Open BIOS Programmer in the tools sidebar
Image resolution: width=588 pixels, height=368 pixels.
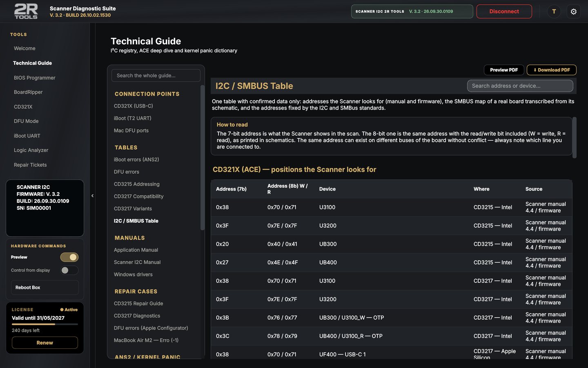(x=34, y=78)
